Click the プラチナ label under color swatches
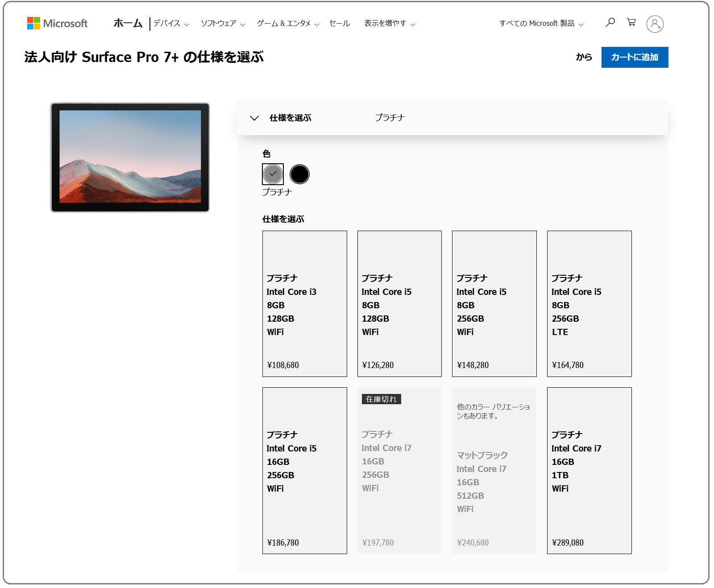 pyautogui.click(x=277, y=192)
